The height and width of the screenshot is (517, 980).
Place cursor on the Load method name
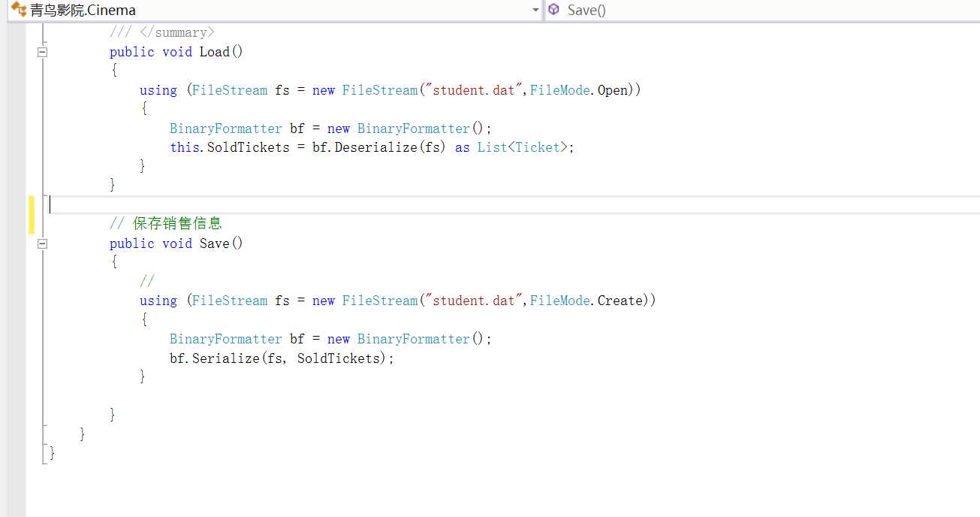coord(214,52)
